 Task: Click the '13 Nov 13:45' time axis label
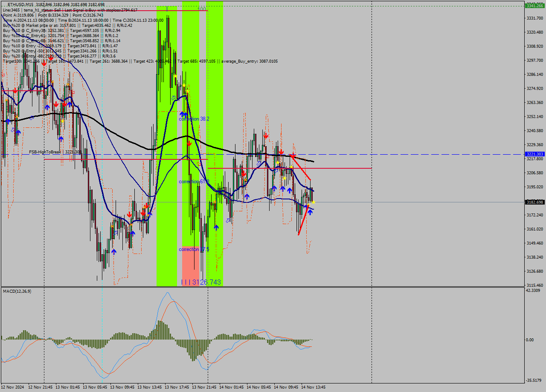(x=150, y=387)
